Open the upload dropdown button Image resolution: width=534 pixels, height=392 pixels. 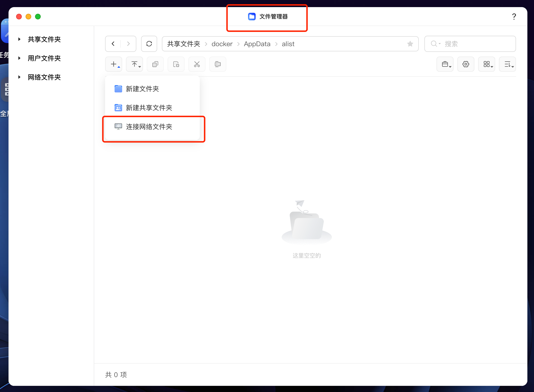(134, 64)
